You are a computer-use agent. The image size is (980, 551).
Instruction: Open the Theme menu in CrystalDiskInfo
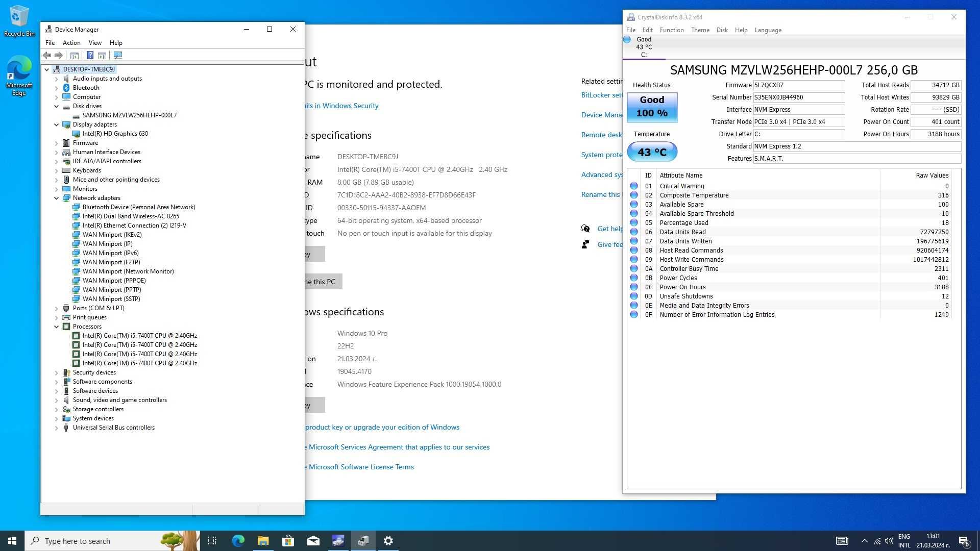700,30
